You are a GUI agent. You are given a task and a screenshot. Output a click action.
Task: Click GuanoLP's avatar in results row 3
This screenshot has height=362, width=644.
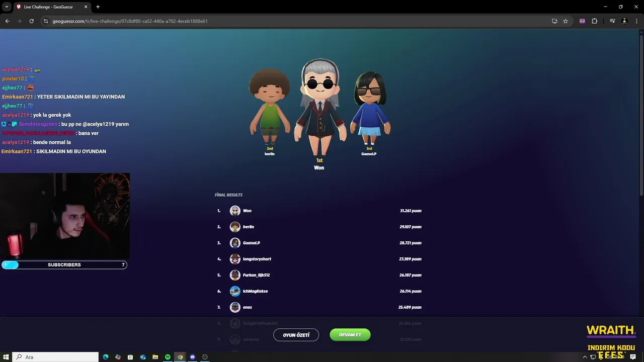pyautogui.click(x=235, y=243)
